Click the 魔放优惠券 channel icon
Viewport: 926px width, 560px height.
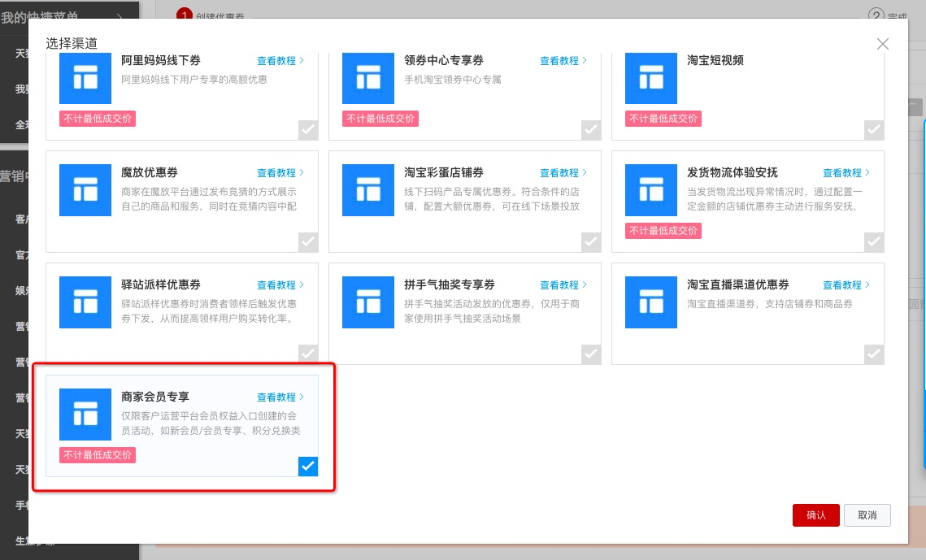click(85, 190)
